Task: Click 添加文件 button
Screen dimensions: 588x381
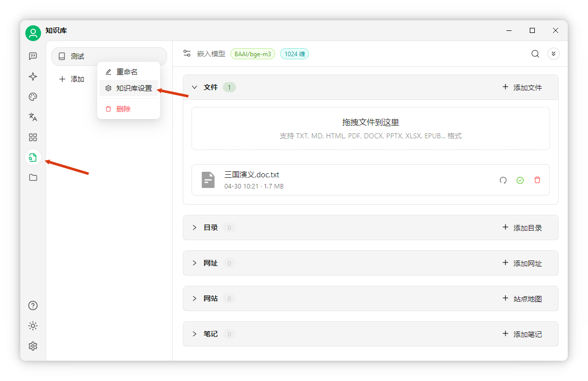Action: pos(522,87)
